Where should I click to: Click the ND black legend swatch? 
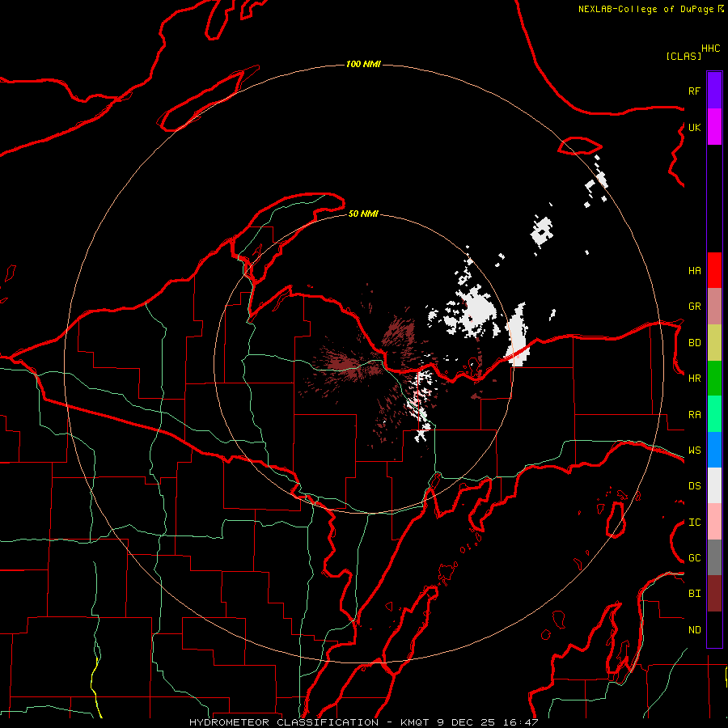pyautogui.click(x=714, y=629)
